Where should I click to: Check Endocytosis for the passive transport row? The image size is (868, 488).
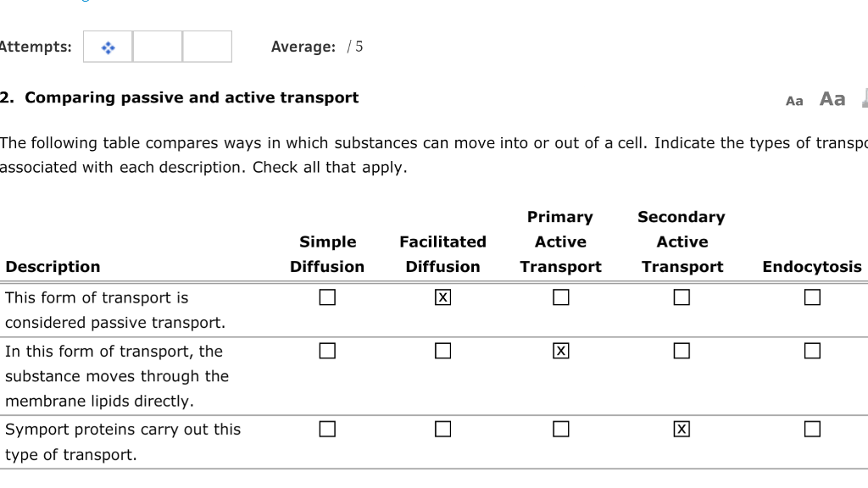[812, 297]
